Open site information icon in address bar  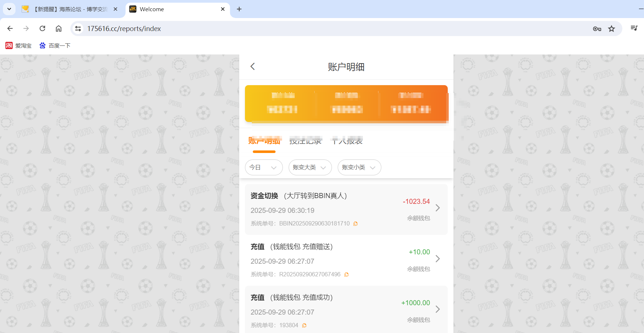(x=78, y=28)
